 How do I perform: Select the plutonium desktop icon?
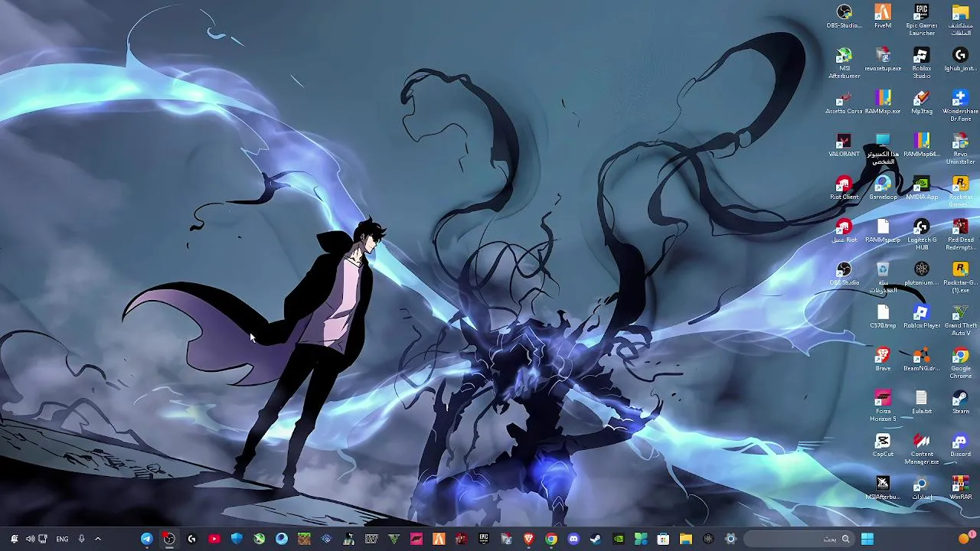click(922, 274)
